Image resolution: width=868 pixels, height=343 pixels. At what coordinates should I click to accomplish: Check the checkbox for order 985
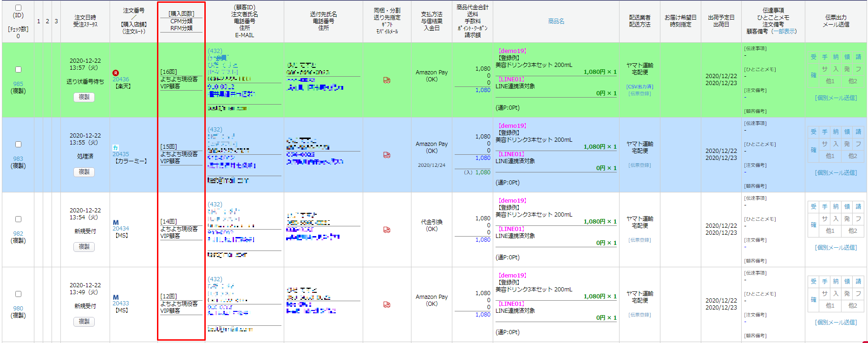18,69
